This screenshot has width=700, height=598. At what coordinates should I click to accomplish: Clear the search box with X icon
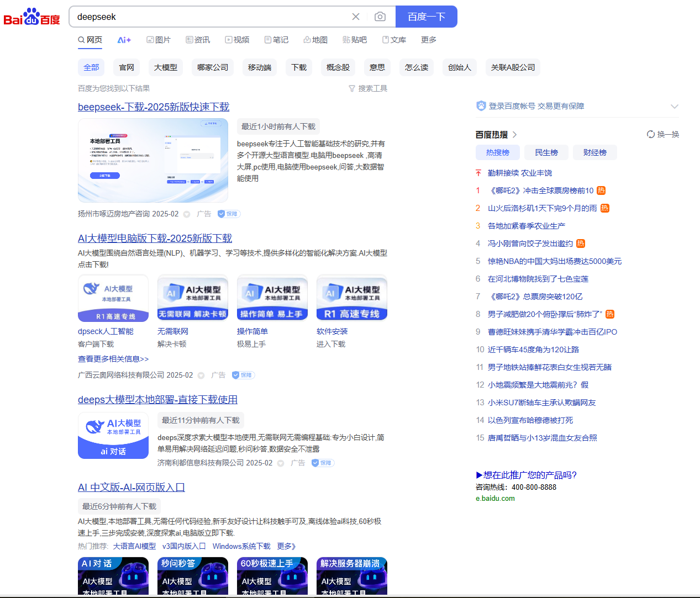point(356,17)
